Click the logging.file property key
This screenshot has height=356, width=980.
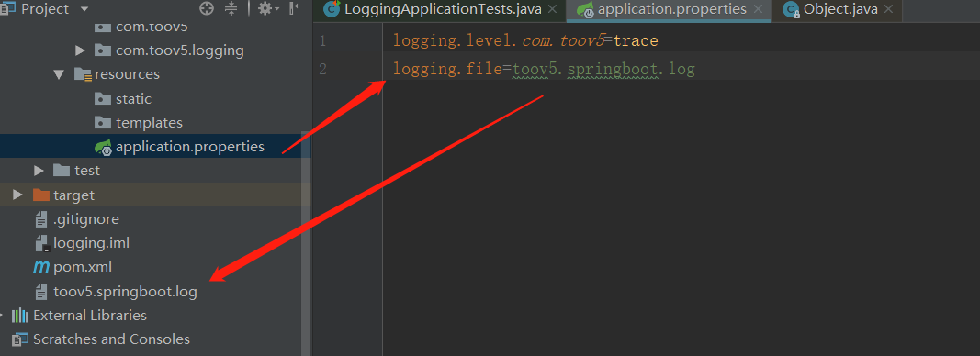[447, 70]
